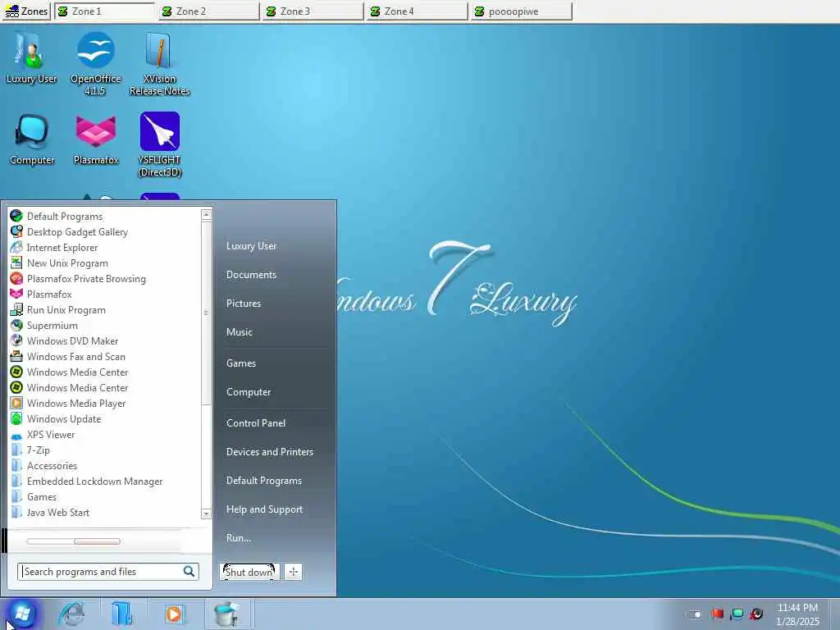Open XPS Viewer
The width and height of the screenshot is (840, 630).
tap(50, 435)
